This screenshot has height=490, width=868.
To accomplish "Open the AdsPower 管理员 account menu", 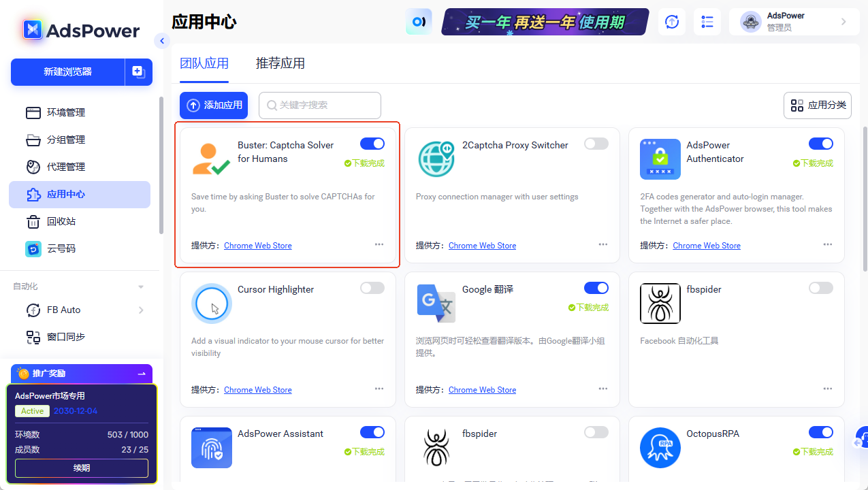I will (x=793, y=21).
